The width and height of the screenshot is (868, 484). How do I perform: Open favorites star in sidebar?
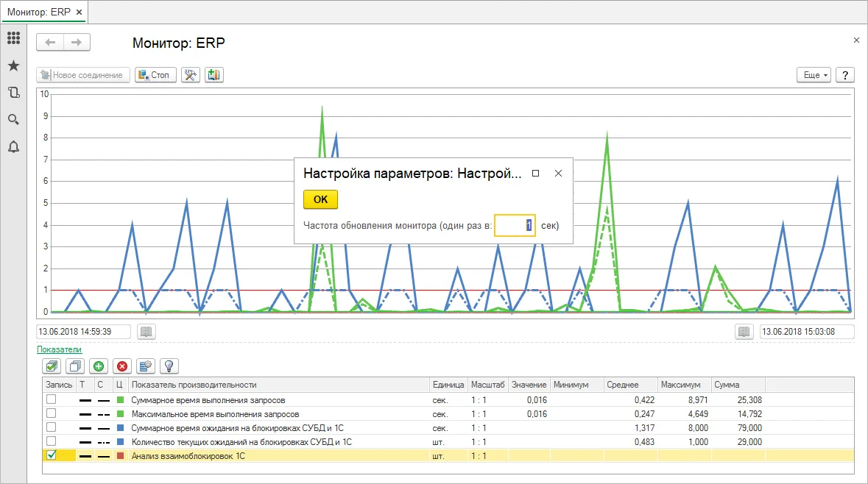tap(13, 65)
